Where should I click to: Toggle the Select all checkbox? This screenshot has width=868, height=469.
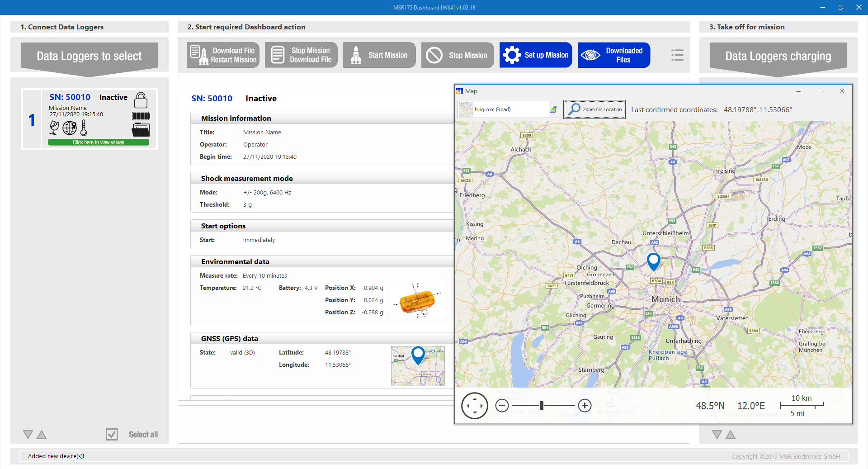(112, 435)
